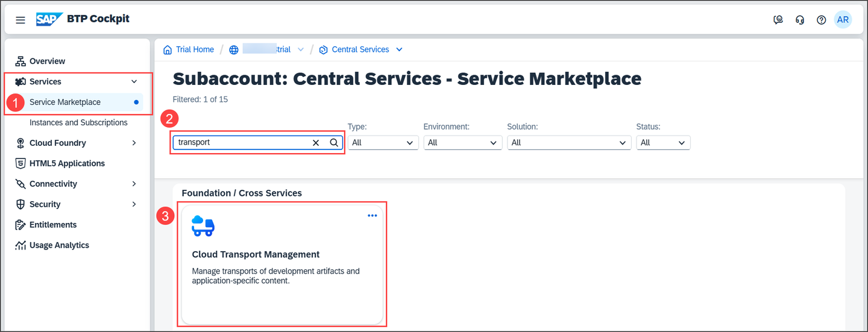Click the Foundation / Cross Services heading

pyautogui.click(x=242, y=193)
